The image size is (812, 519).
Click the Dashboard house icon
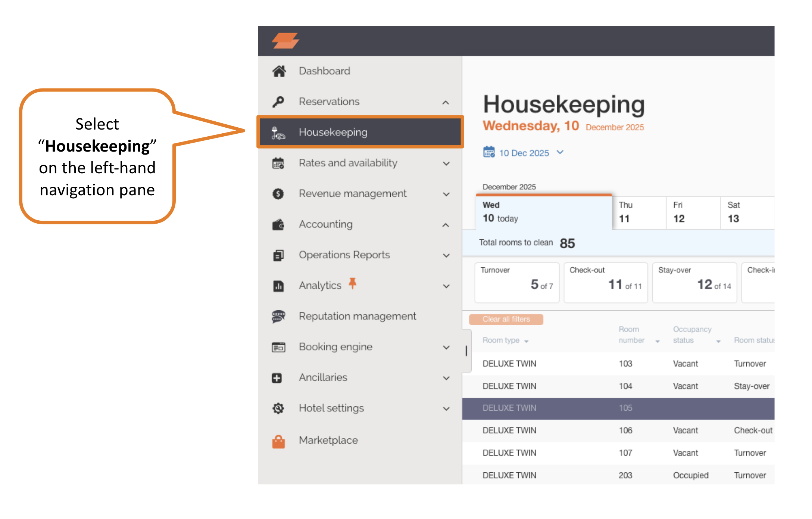(x=279, y=71)
